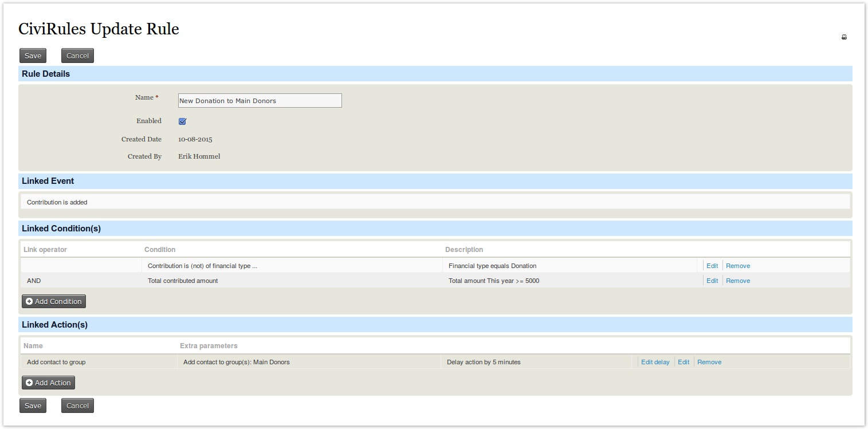Click the bottom Save button
Image resolution: width=868 pixels, height=429 pixels.
(x=33, y=406)
